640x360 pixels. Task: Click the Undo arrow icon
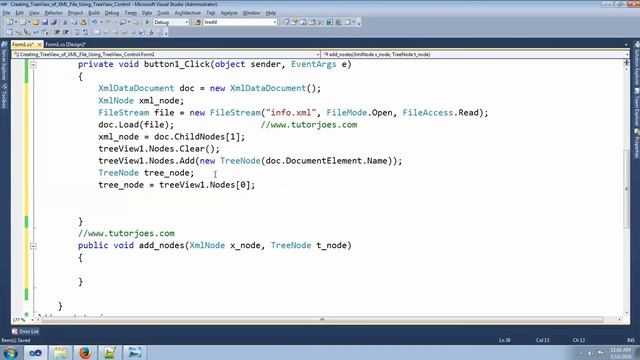point(94,22)
